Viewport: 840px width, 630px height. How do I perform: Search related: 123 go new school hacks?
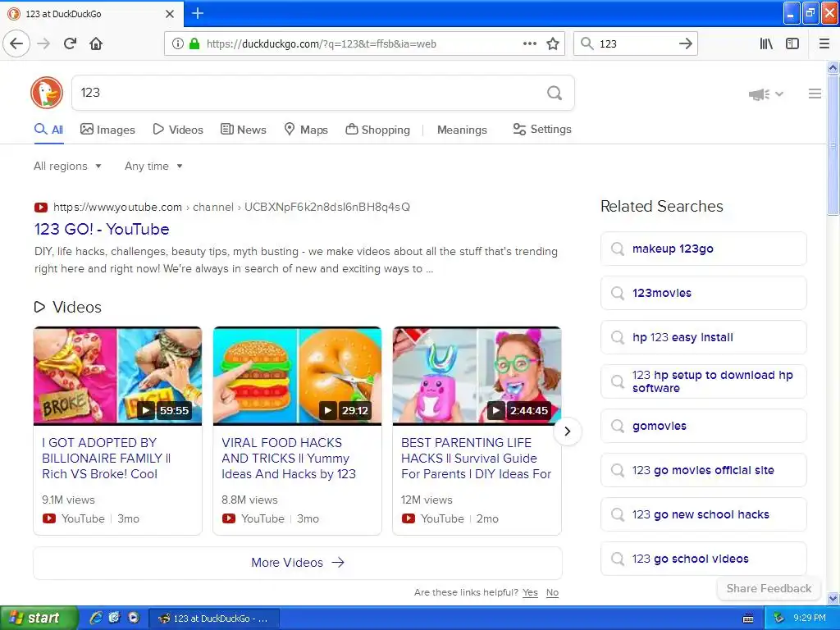[x=703, y=515]
